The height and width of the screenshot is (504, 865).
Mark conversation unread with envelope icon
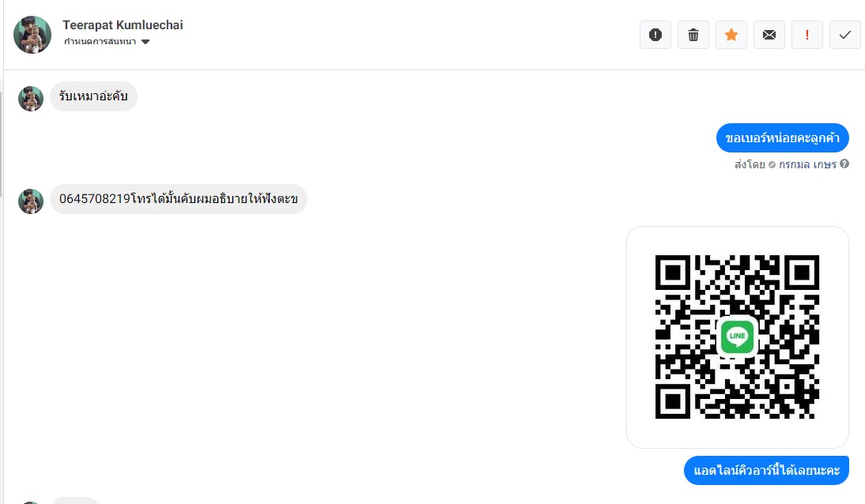coord(769,35)
